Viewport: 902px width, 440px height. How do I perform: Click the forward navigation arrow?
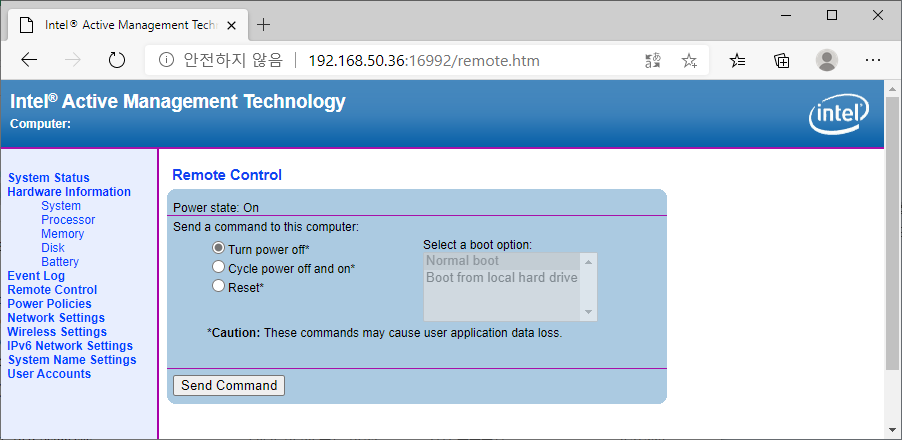[72, 60]
